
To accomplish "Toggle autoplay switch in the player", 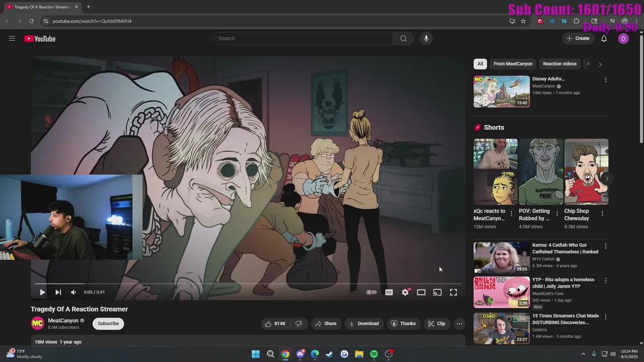I will coord(371,292).
